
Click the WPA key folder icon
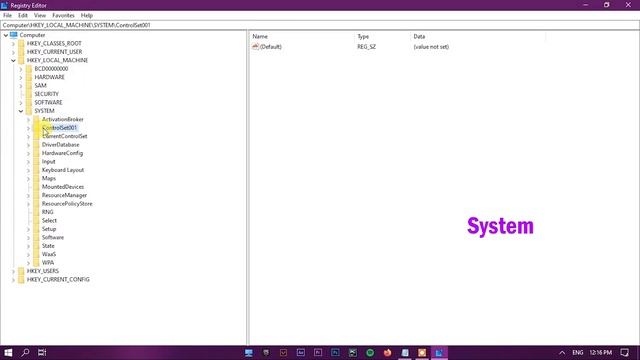pos(36,263)
